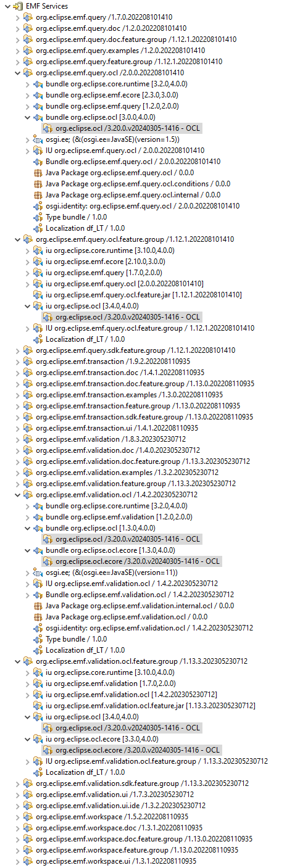Viewport: 287px width, 868px height.
Task: Expand org.eclipse.emf.query.examples node
Action: tap(17, 51)
